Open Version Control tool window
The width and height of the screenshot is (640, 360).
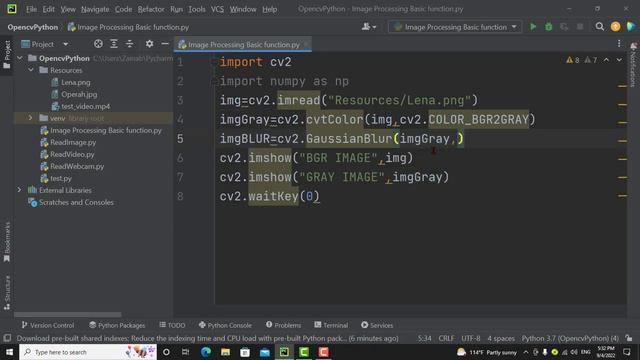pyautogui.click(x=48, y=325)
